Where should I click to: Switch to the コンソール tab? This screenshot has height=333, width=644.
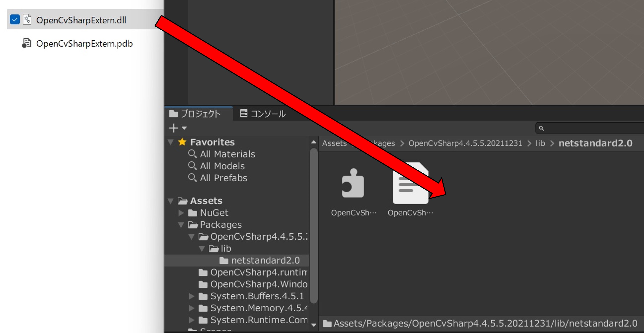tap(262, 114)
